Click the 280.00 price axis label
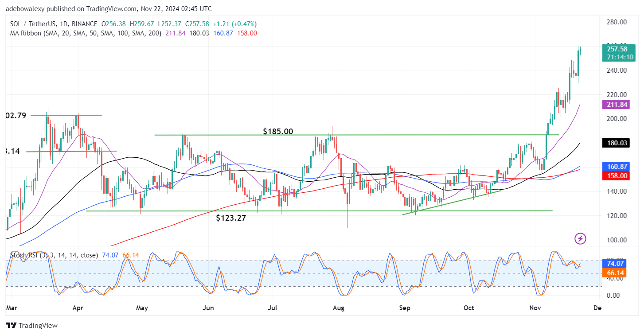The width and height of the screenshot is (644, 335). [617, 22]
